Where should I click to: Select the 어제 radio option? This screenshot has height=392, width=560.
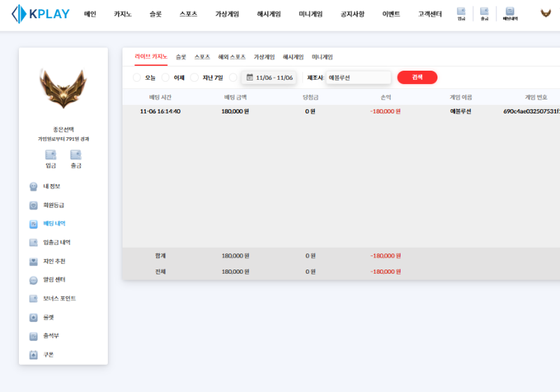pyautogui.click(x=166, y=78)
